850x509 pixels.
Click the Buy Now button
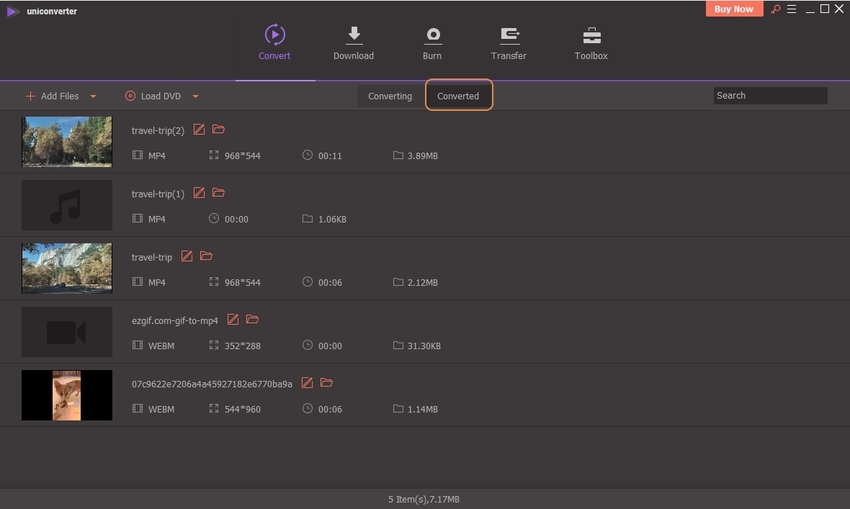point(734,9)
